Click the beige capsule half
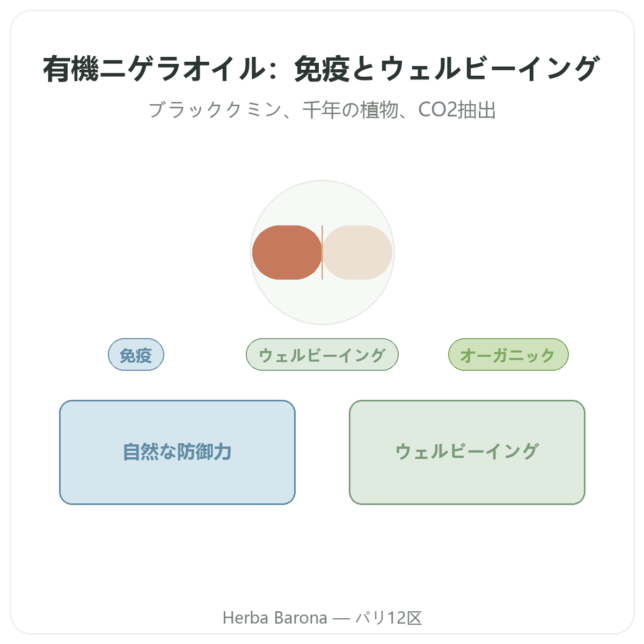The height and width of the screenshot is (644, 644). (x=357, y=252)
